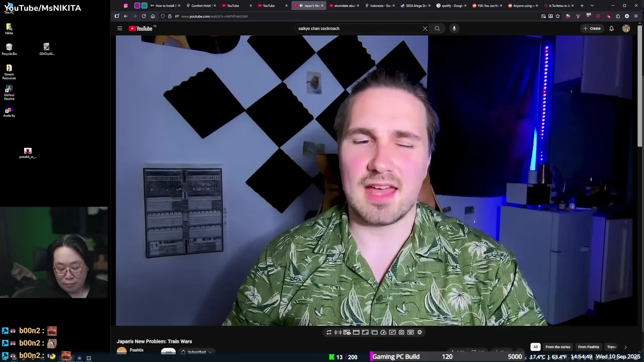Screen dimensions: 644x362
Task: Open the pinned Instagram tab
Action: pos(126,6)
